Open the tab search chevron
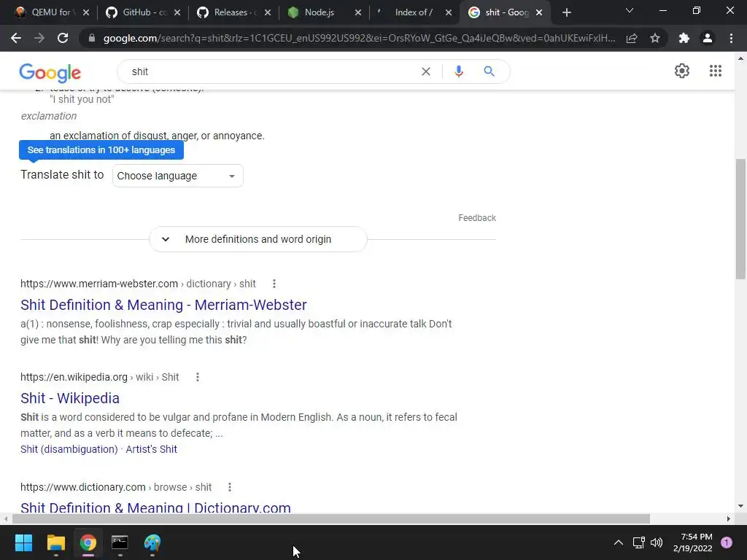This screenshot has height=560, width=747. tap(630, 10)
